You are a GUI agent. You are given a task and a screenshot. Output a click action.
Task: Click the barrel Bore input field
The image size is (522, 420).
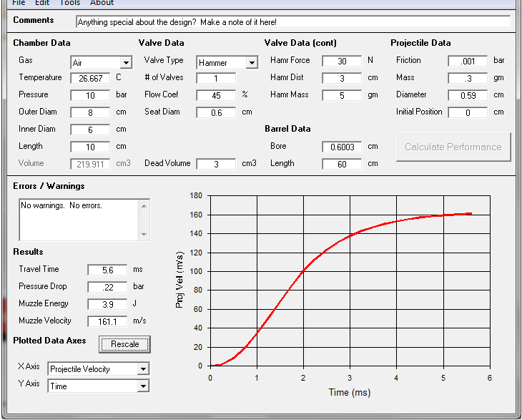tap(342, 147)
